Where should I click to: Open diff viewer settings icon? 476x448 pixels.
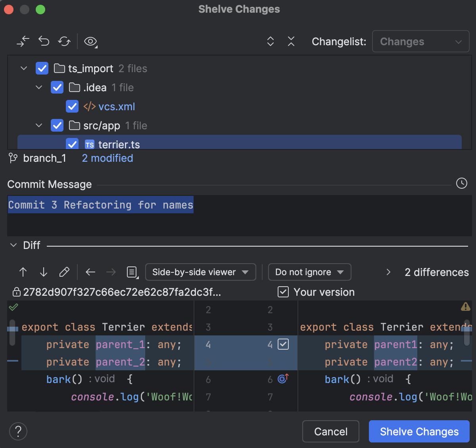132,272
